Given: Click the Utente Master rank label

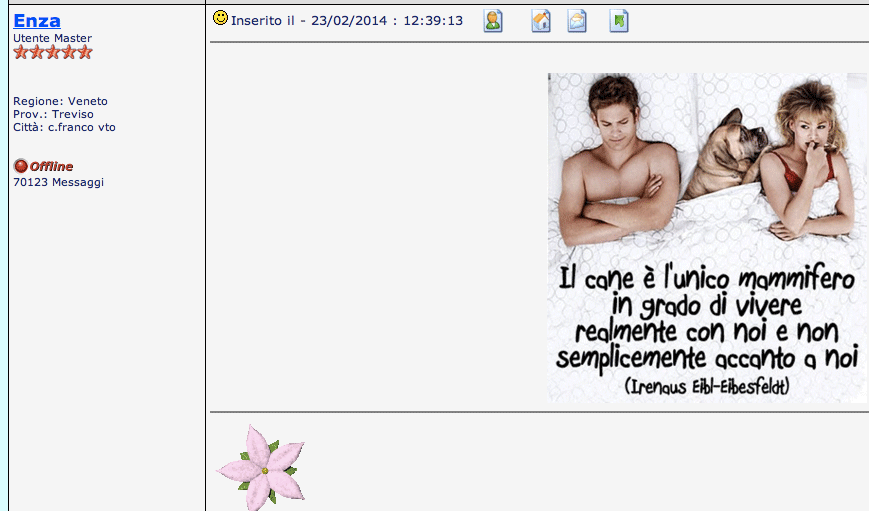Looking at the screenshot, I should pyautogui.click(x=52, y=38).
